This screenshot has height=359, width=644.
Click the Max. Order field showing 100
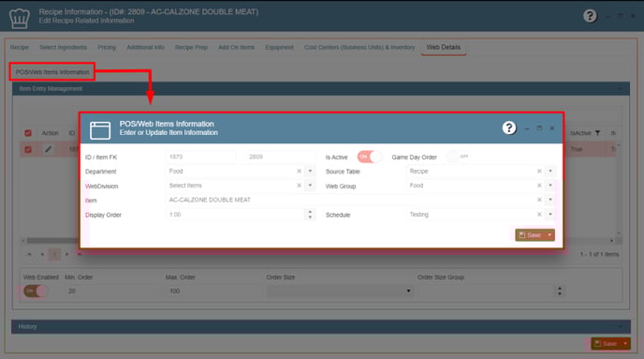[213, 292]
